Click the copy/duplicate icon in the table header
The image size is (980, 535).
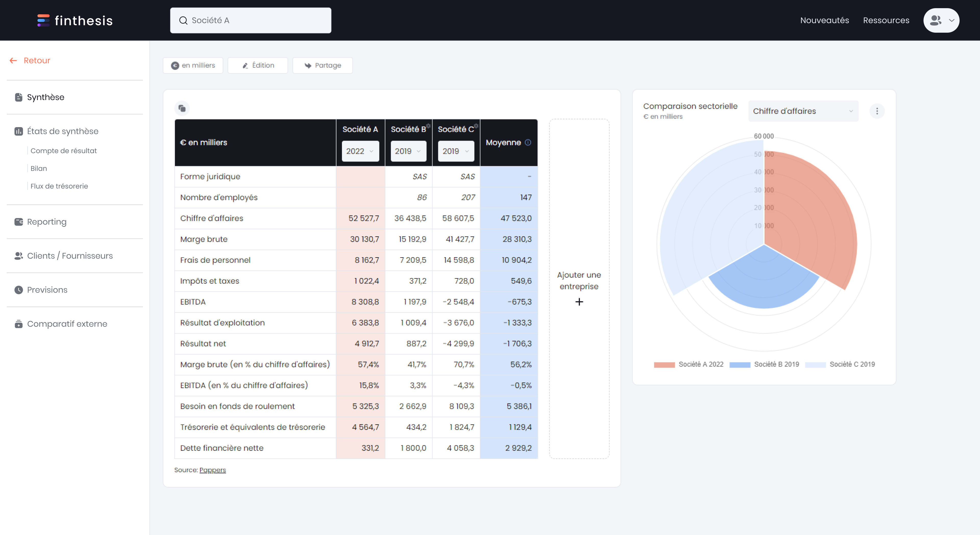182,108
